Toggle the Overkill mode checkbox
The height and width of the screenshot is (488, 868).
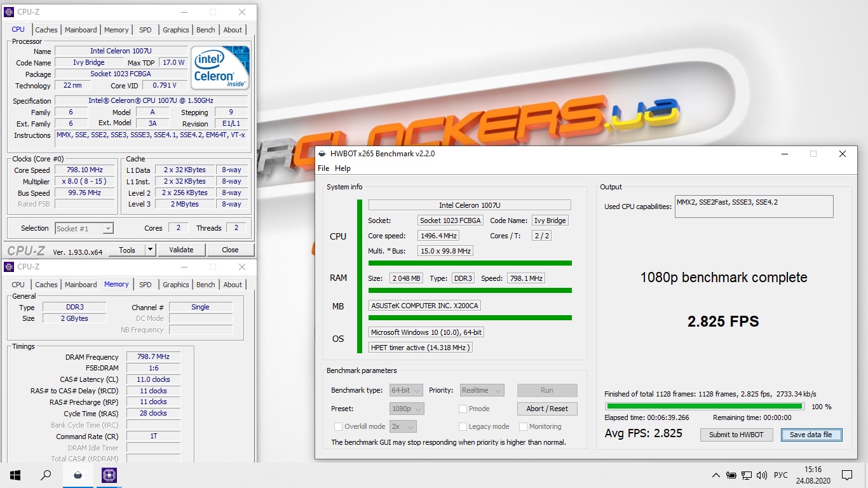tap(338, 426)
